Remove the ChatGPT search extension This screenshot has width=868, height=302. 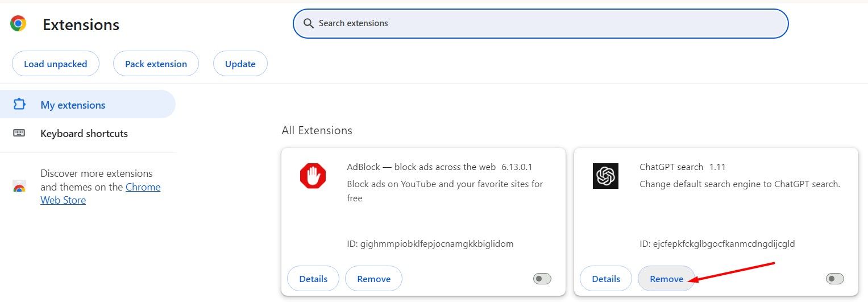click(666, 279)
